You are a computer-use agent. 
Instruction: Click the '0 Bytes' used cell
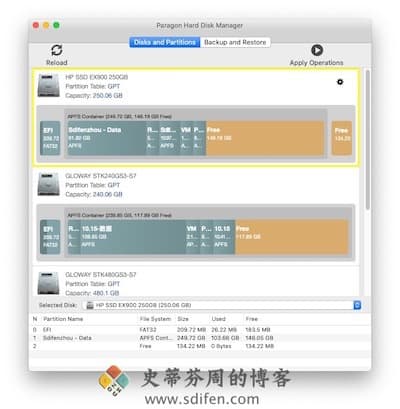pos(221,346)
